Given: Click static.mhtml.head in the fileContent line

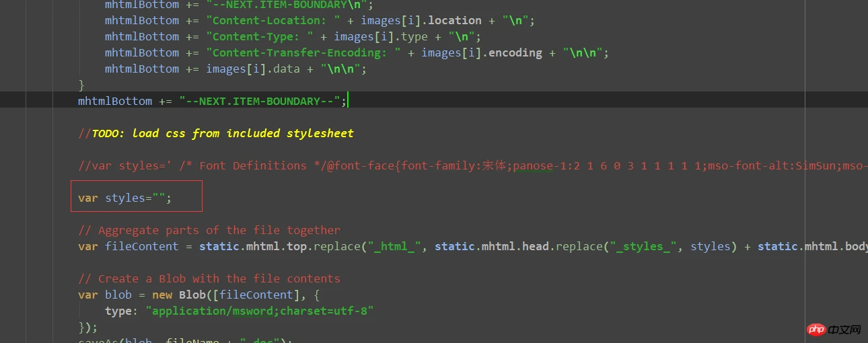Looking at the screenshot, I should pos(492,246).
